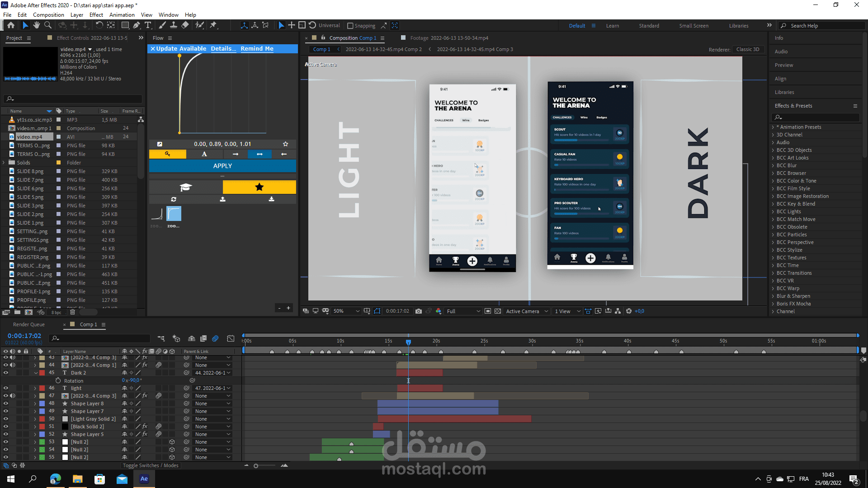The width and height of the screenshot is (868, 488).
Task: Open Composition Flowchart icon in viewer
Action: (x=618, y=311)
